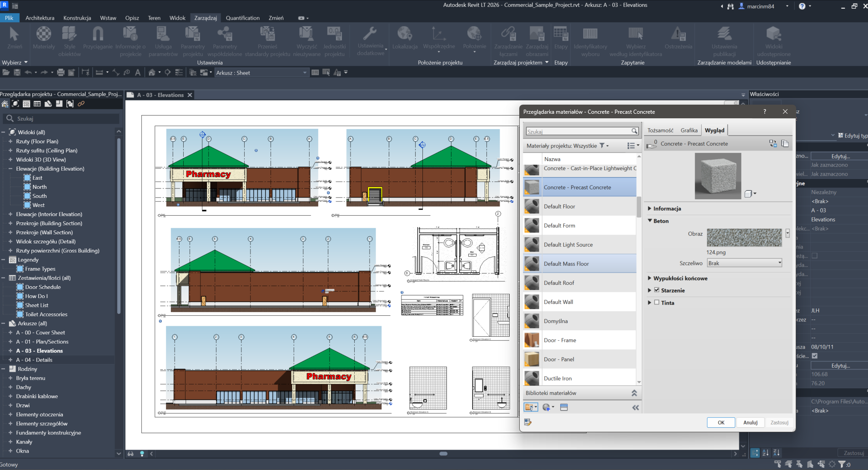
Task: Click the replace asset icon beside Precast Concrete
Action: 773,143
